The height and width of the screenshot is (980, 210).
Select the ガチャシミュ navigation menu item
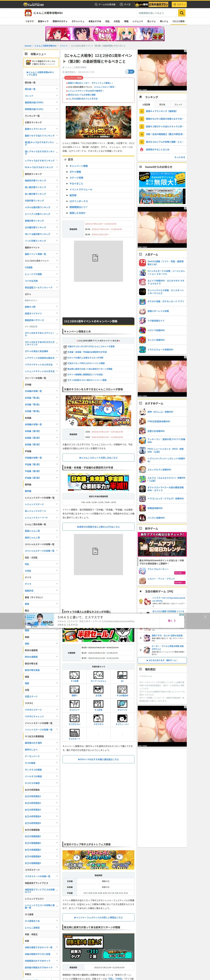78,21
